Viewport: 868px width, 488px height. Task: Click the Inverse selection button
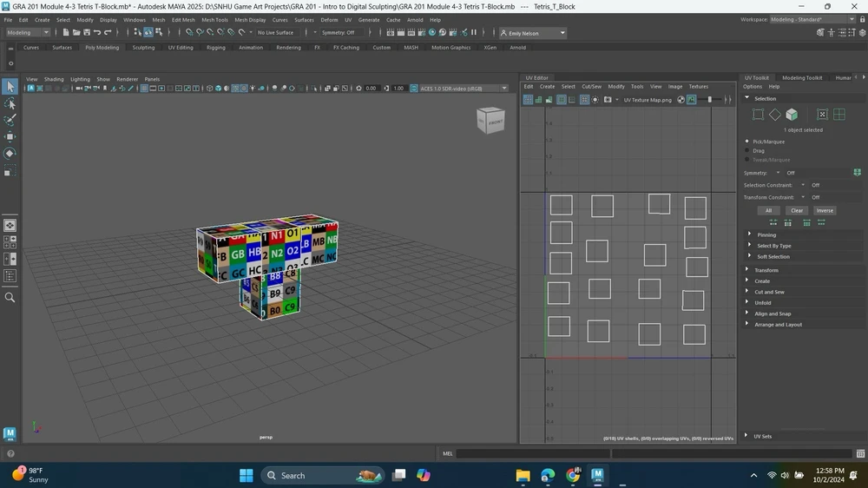[x=825, y=210]
